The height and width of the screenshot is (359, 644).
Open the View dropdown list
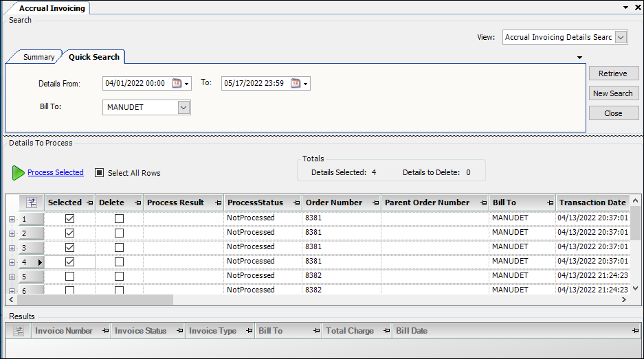click(x=621, y=37)
